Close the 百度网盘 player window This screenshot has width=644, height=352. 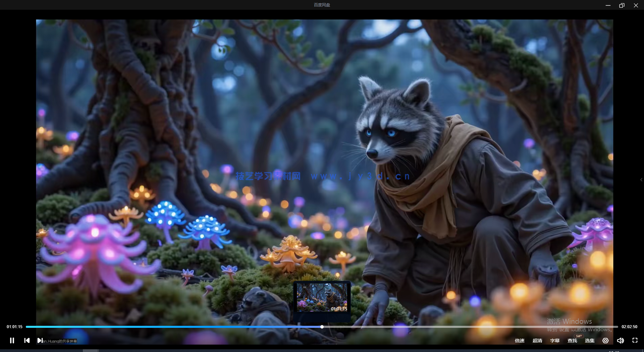pyautogui.click(x=636, y=5)
